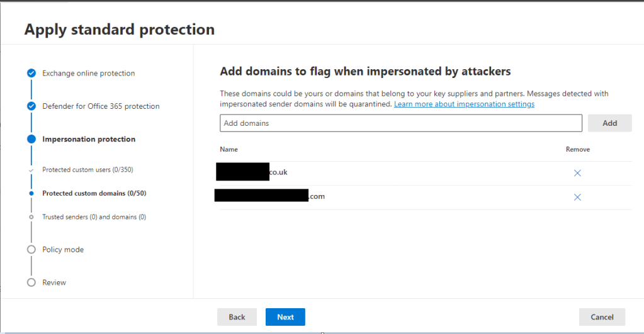The height and width of the screenshot is (334, 644).
Task: Click the Exchange online protection checkmark circle
Action: click(31, 74)
